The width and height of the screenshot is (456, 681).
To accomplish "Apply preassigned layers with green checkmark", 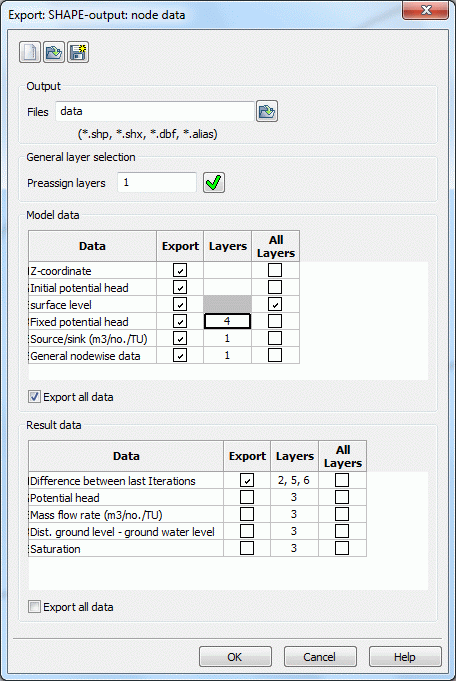I will [x=214, y=182].
